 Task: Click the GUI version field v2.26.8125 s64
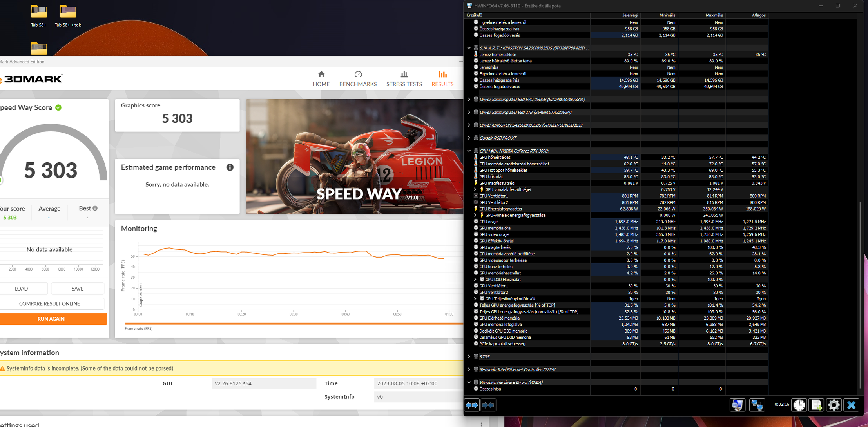click(x=264, y=383)
